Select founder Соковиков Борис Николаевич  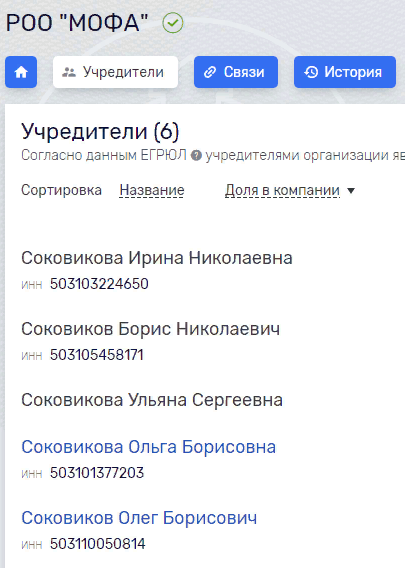pos(150,329)
